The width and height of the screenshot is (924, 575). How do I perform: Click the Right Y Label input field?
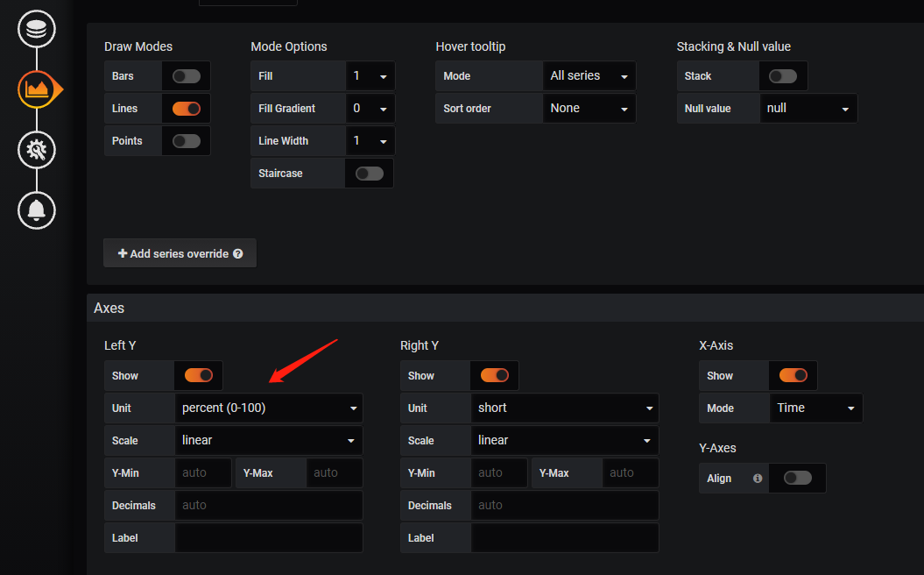pos(565,538)
